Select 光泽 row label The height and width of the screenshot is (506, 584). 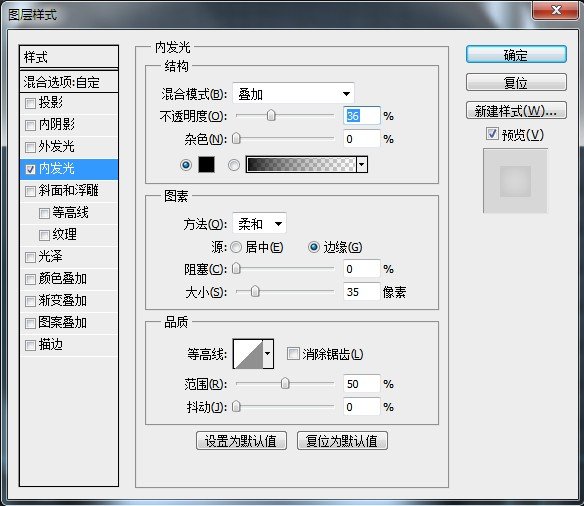(51, 257)
